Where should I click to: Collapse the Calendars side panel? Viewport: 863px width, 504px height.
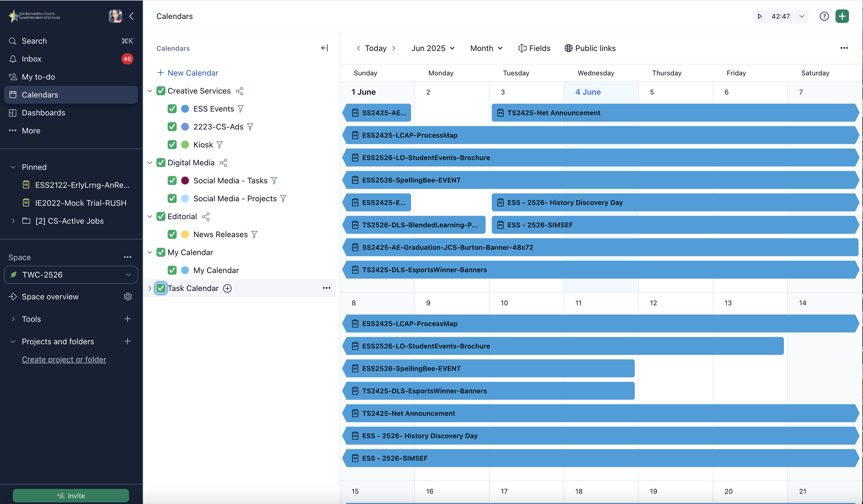click(324, 48)
